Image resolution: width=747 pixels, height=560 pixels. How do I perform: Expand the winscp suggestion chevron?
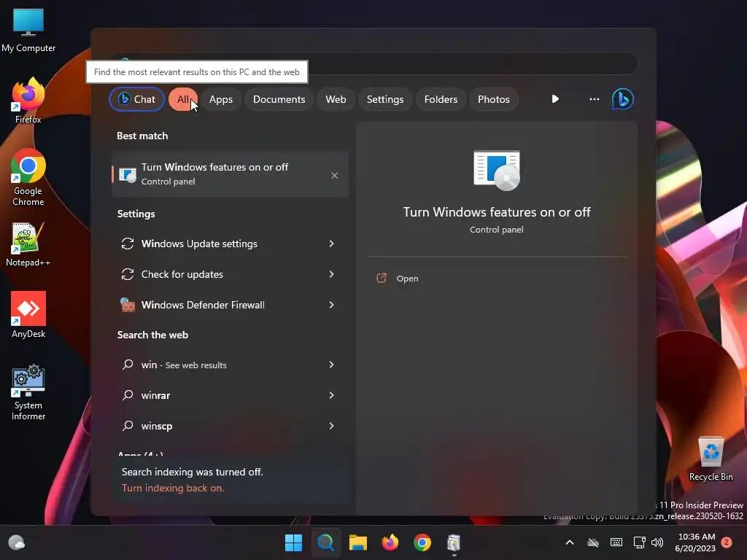coord(331,426)
